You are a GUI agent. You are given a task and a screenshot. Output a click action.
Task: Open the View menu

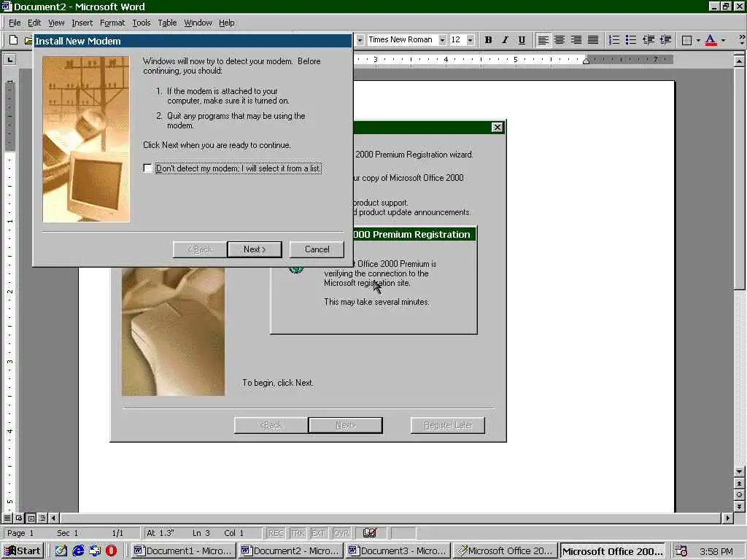[55, 23]
